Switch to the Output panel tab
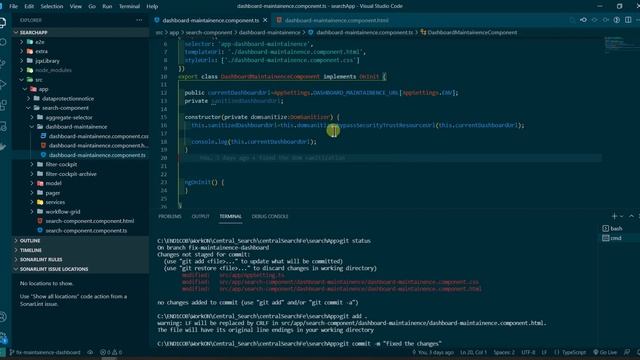This screenshot has height=360, width=640. click(200, 216)
